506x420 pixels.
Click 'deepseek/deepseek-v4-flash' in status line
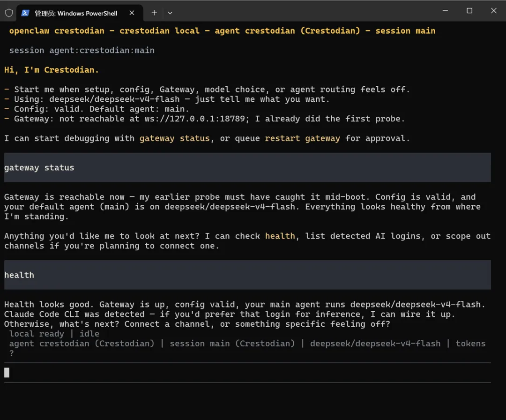[x=375, y=344]
